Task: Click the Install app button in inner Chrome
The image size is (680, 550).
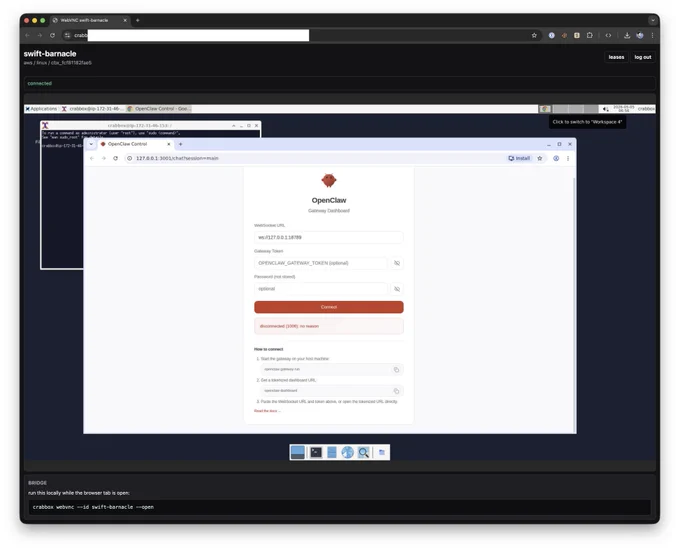Action: 519,158
